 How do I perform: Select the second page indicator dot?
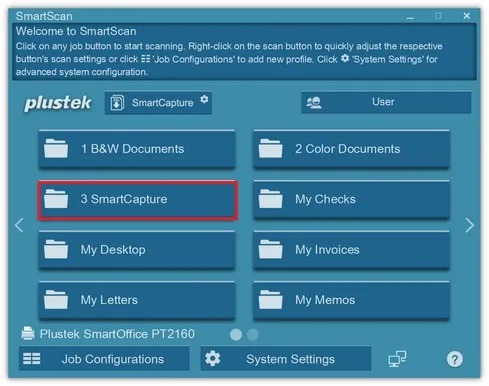coord(253,335)
